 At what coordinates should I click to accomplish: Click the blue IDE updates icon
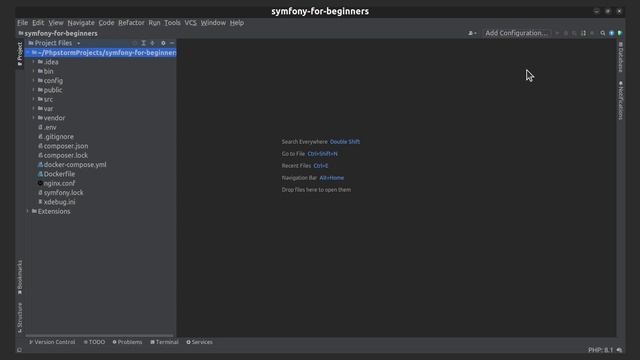(611, 33)
